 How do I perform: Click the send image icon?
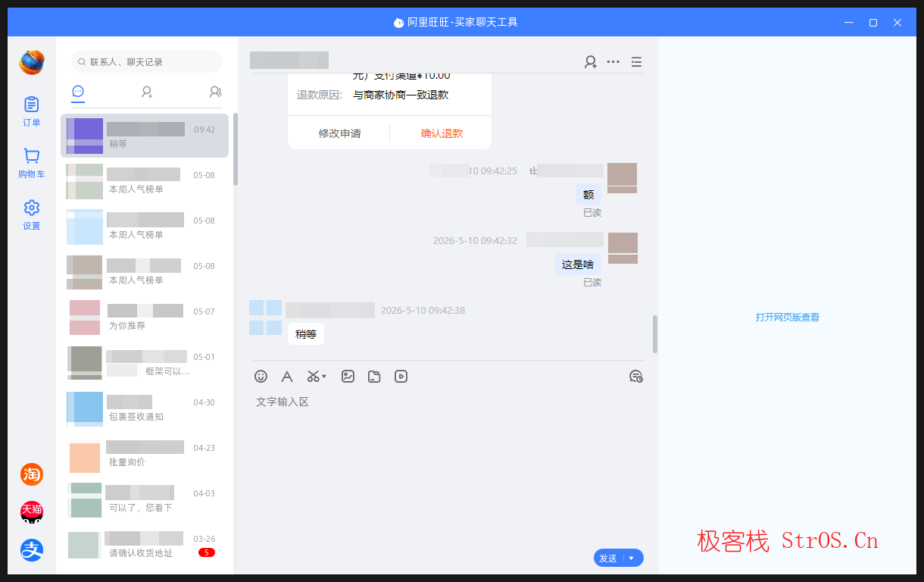(x=348, y=376)
